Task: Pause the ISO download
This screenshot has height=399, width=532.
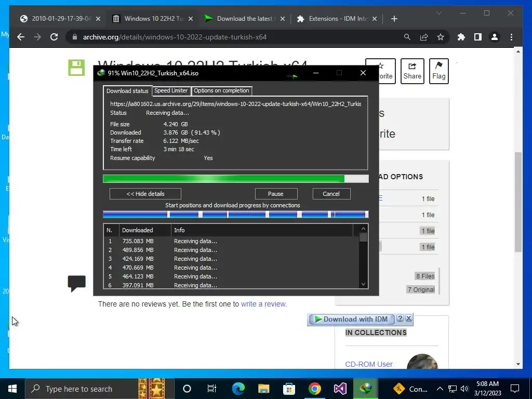Action: click(276, 194)
